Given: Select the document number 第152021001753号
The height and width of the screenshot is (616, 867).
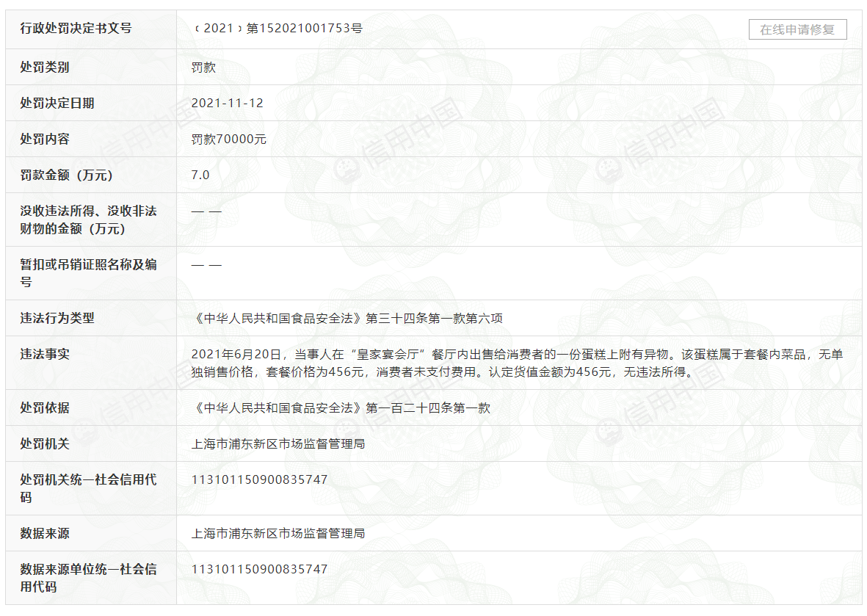Looking at the screenshot, I should pyautogui.click(x=304, y=28).
